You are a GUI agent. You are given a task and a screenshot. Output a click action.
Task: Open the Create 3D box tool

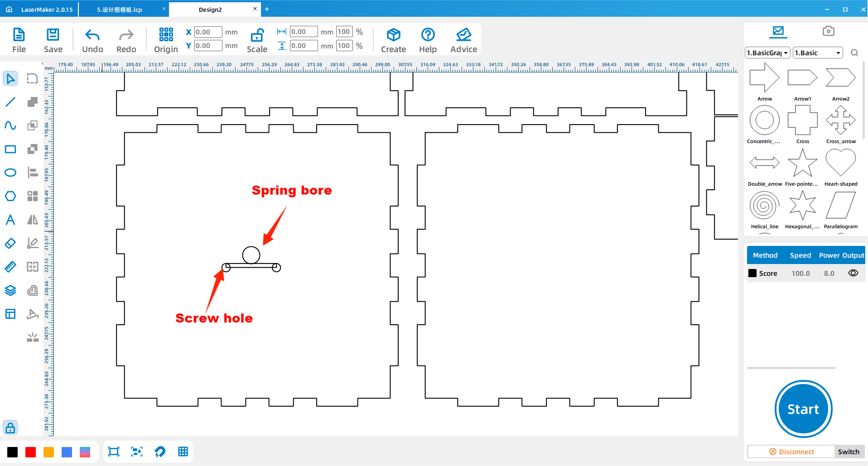tap(393, 40)
